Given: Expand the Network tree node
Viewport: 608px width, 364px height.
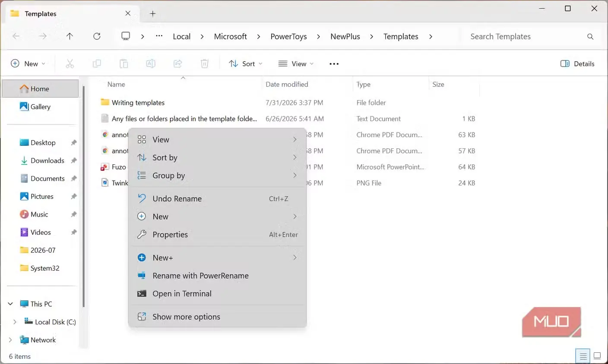Looking at the screenshot, I should [x=10, y=340].
